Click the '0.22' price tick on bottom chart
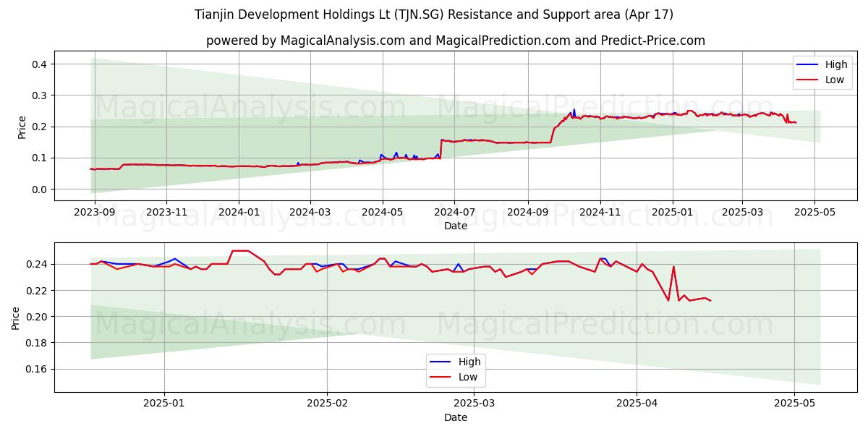The width and height of the screenshot is (868, 434). [36, 291]
